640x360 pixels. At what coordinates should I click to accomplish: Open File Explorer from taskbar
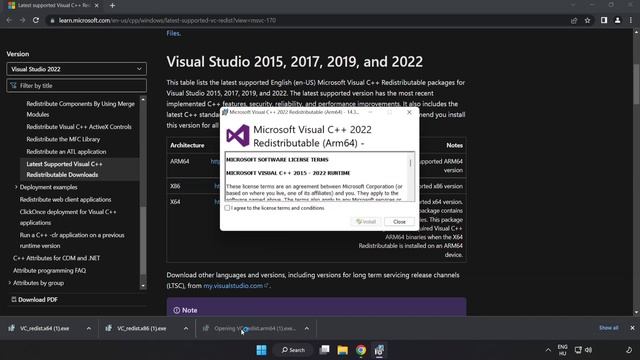[342, 350]
